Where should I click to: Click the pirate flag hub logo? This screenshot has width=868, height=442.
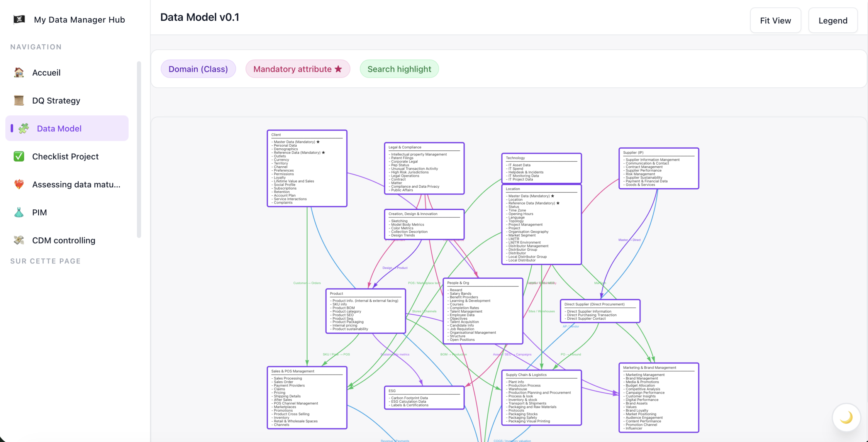[x=19, y=19]
